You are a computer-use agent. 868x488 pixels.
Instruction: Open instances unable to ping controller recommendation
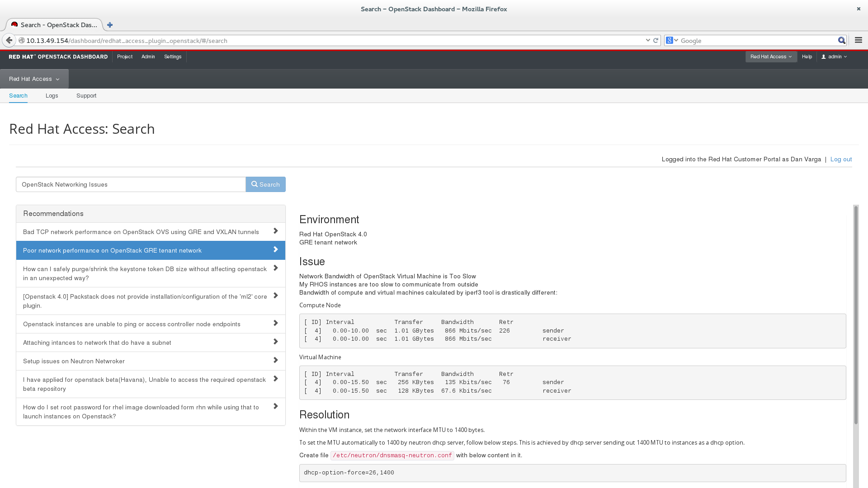coord(151,324)
